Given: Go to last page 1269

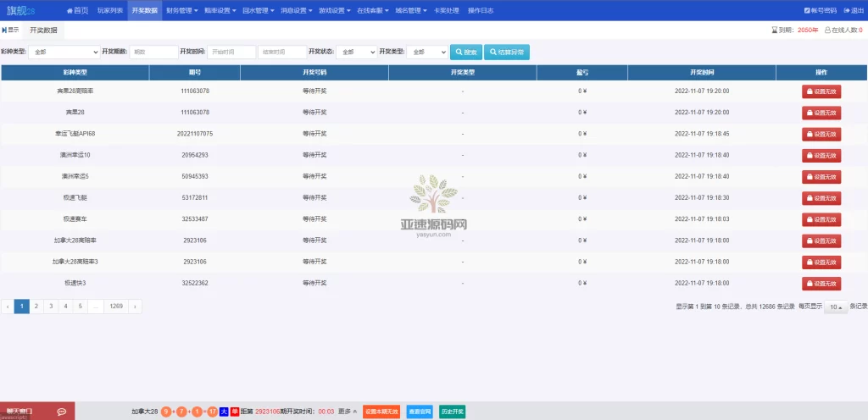Looking at the screenshot, I should 116,307.
